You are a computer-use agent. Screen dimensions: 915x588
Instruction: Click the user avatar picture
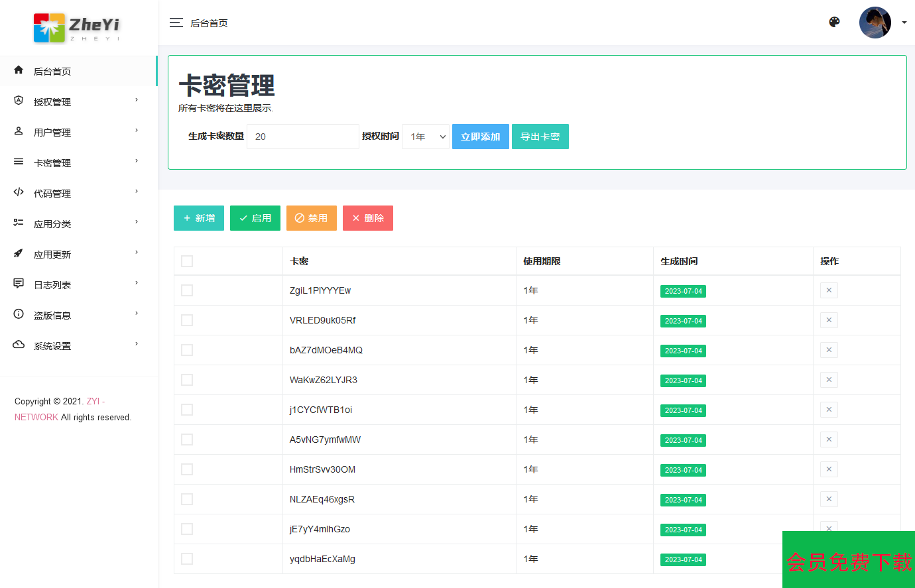[x=875, y=23]
